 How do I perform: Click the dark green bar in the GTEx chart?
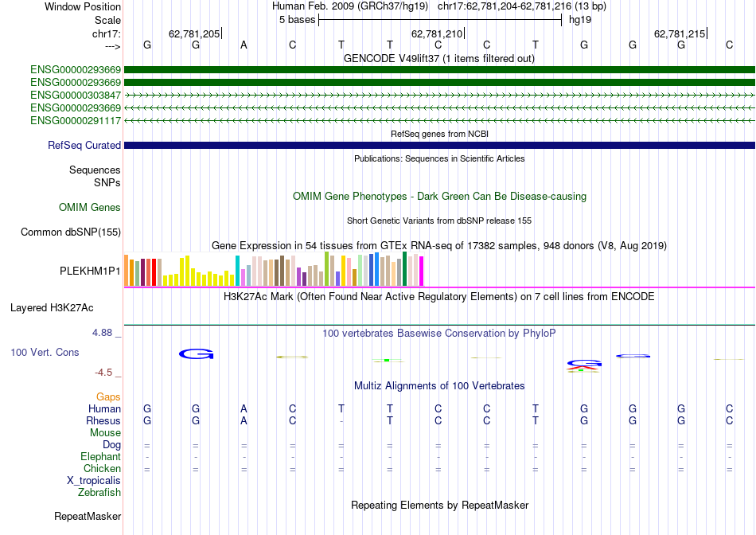click(x=405, y=269)
